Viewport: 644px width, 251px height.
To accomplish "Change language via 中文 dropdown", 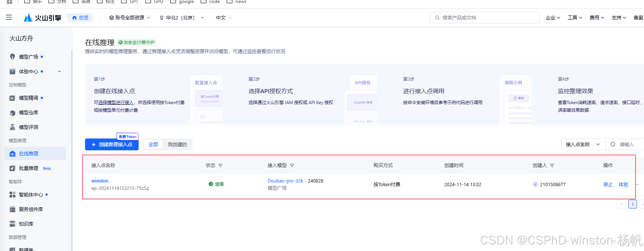I will pos(224,18).
